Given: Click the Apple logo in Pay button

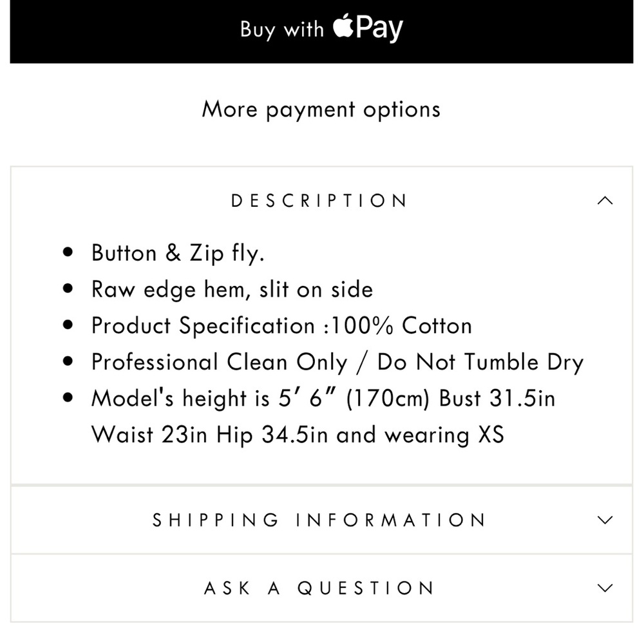Looking at the screenshot, I should click(345, 28).
